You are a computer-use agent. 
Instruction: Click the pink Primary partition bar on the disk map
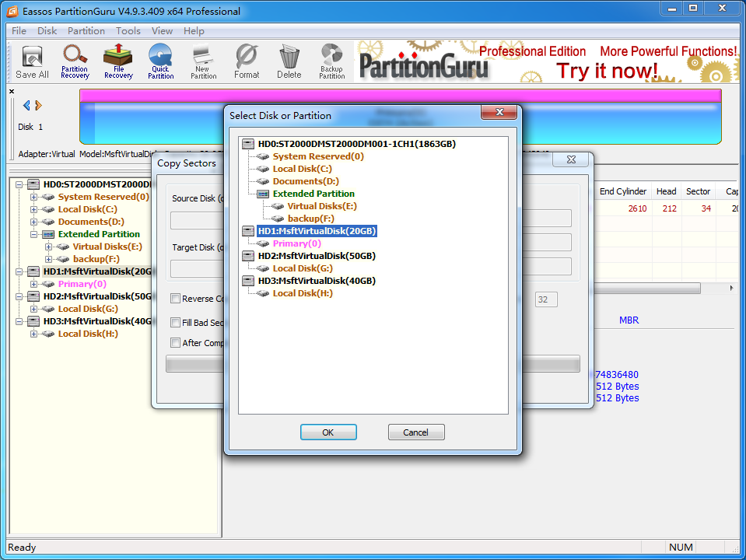400,96
